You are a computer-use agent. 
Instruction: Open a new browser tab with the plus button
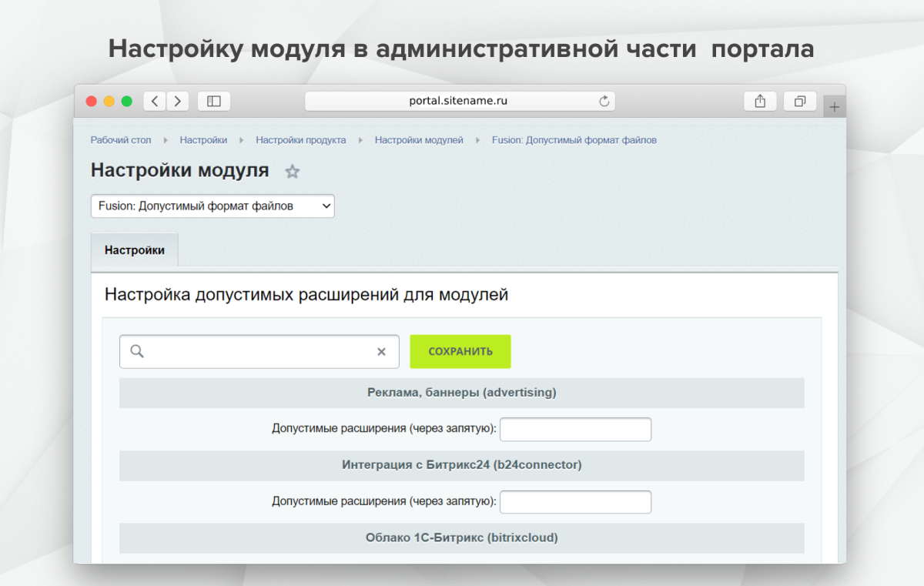tap(834, 105)
